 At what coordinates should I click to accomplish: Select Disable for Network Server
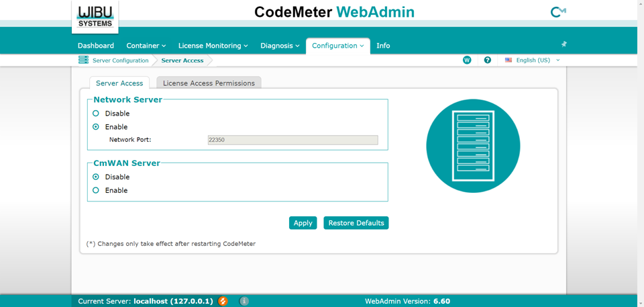[x=96, y=114]
